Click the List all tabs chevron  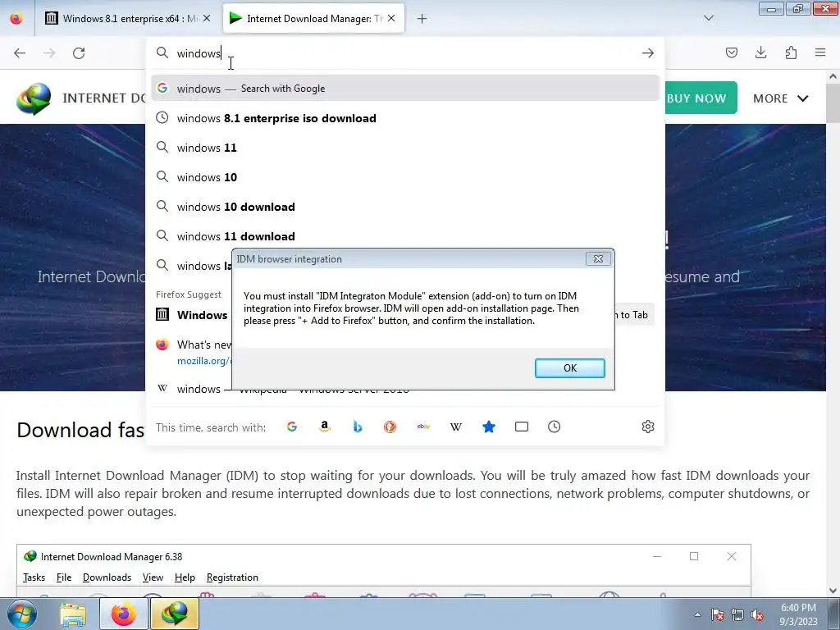(x=708, y=18)
